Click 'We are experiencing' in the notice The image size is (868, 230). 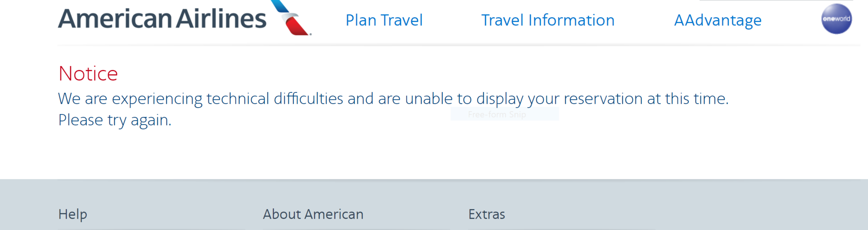pyautogui.click(x=130, y=99)
